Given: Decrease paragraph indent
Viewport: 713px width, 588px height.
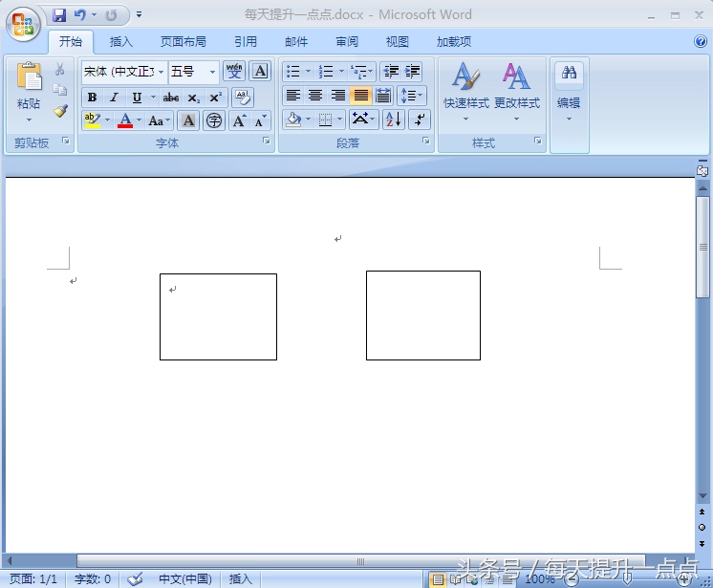Looking at the screenshot, I should point(391,72).
